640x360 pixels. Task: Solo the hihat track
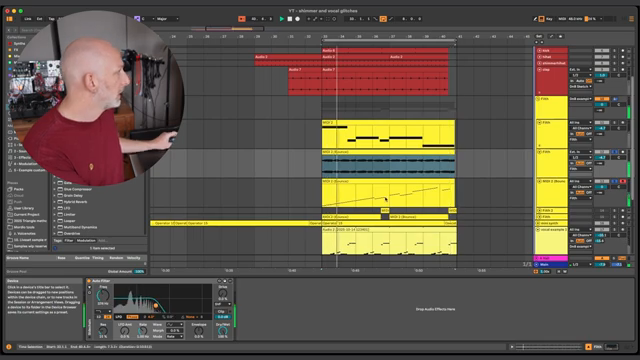614,57
